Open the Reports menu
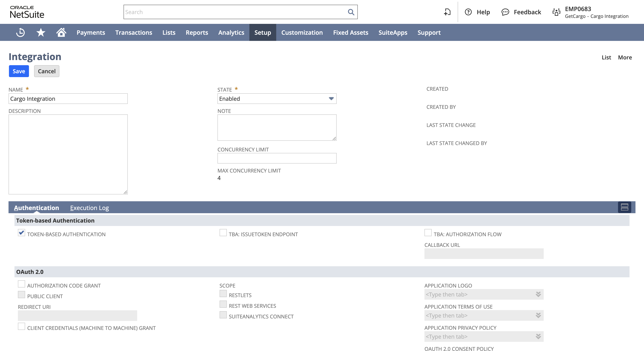This screenshot has height=351, width=644. point(197,33)
